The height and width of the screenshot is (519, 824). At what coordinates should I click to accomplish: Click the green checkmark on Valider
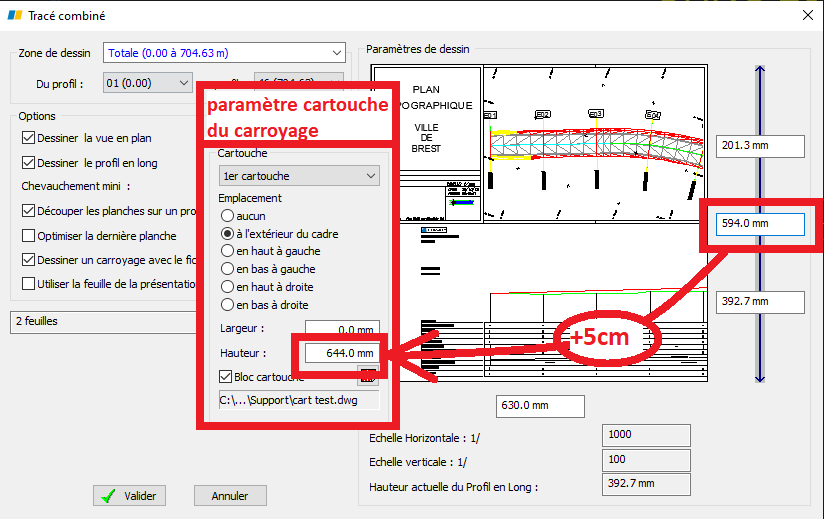point(109,496)
